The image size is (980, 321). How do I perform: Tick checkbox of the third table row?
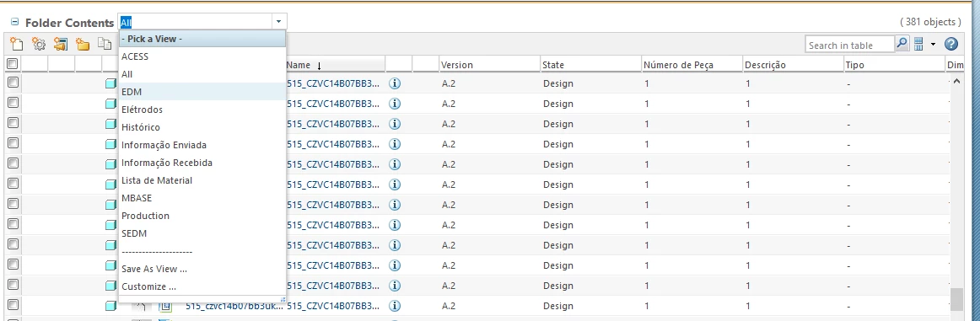click(13, 123)
